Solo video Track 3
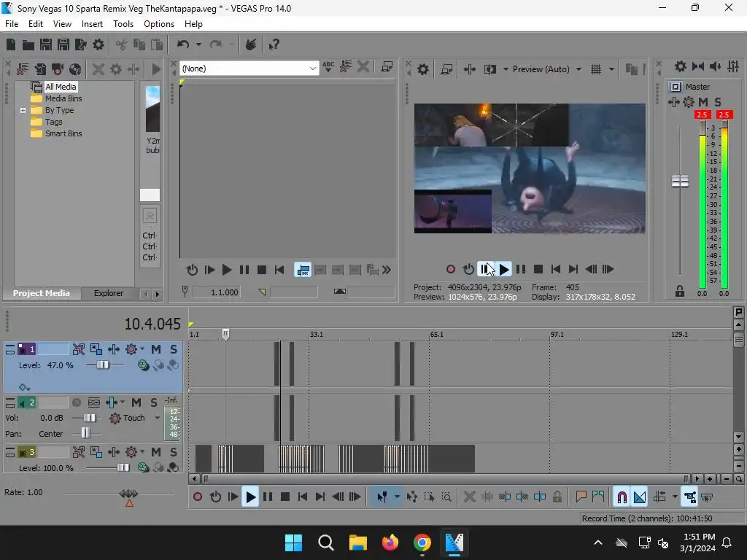Screen dimensions: 747x560 coord(174,452)
